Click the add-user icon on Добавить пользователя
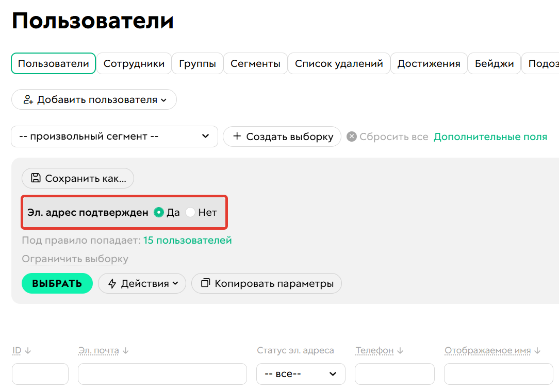Viewport: 559px width, 392px height. pos(28,99)
